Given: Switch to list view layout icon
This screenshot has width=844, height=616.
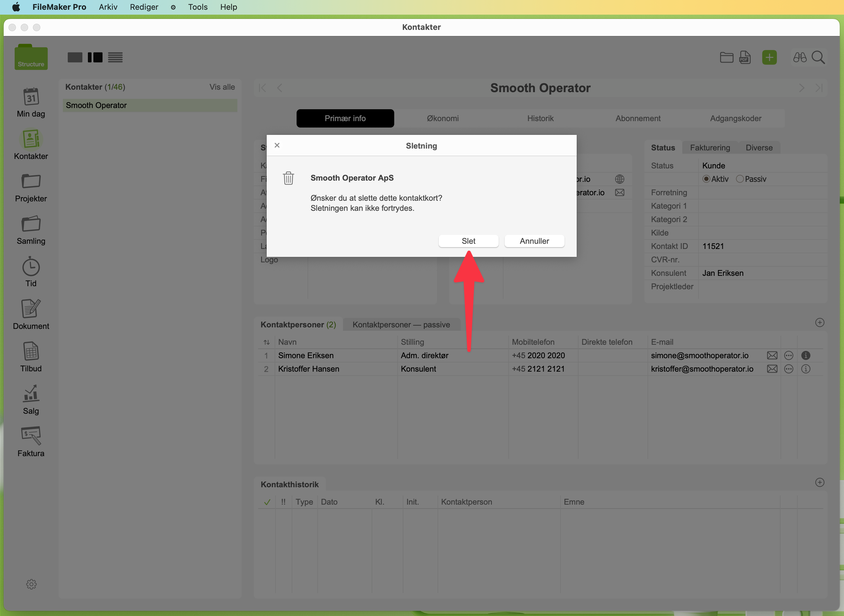Looking at the screenshot, I should pos(115,57).
